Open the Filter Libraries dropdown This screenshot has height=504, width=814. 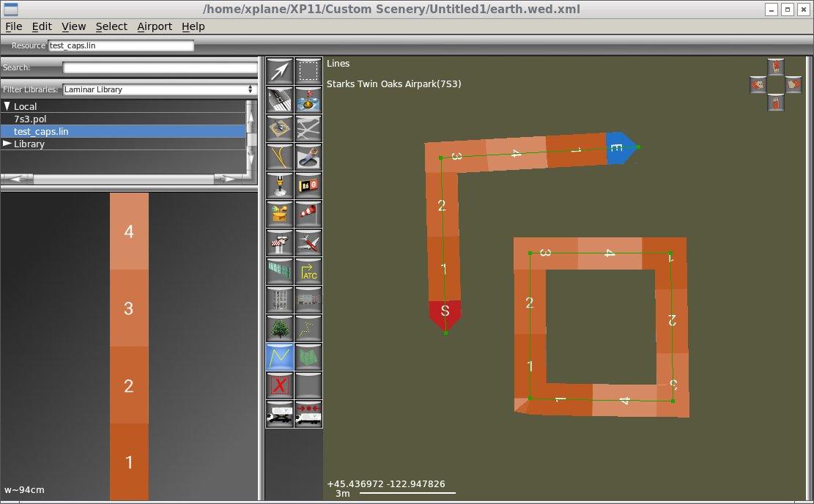click(158, 89)
